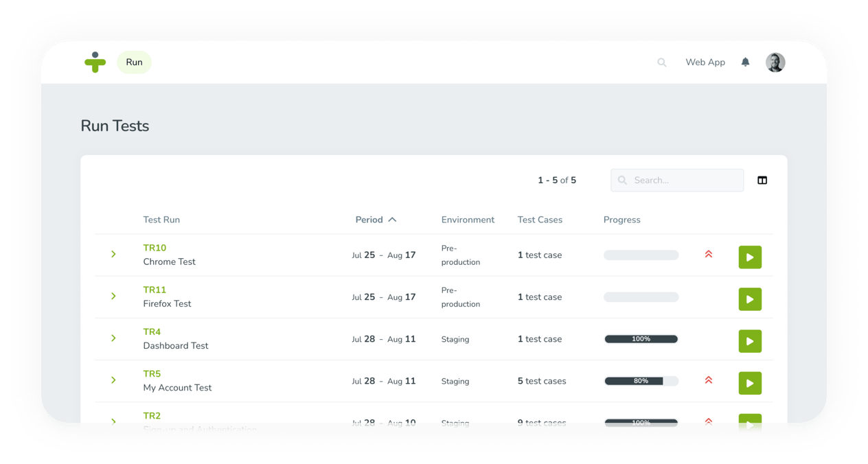
Task: Click the high-priority red chevrons on TR5 row
Action: [708, 380]
